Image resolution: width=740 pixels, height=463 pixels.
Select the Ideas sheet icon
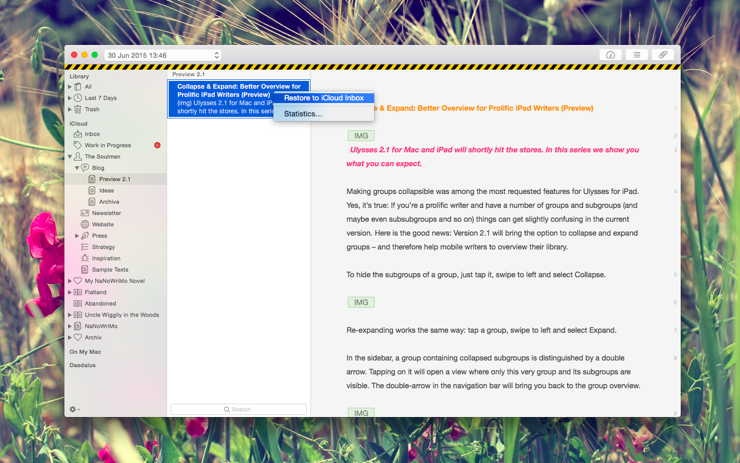tap(92, 190)
